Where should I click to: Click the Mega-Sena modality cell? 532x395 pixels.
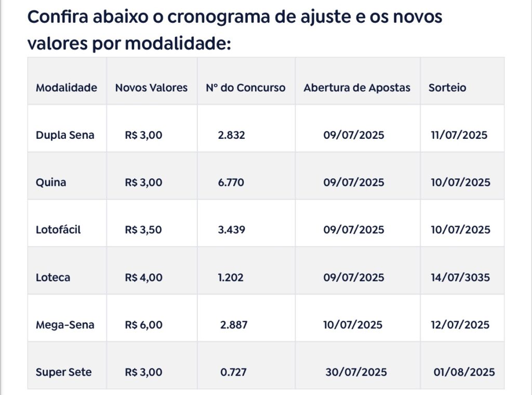tap(65, 325)
